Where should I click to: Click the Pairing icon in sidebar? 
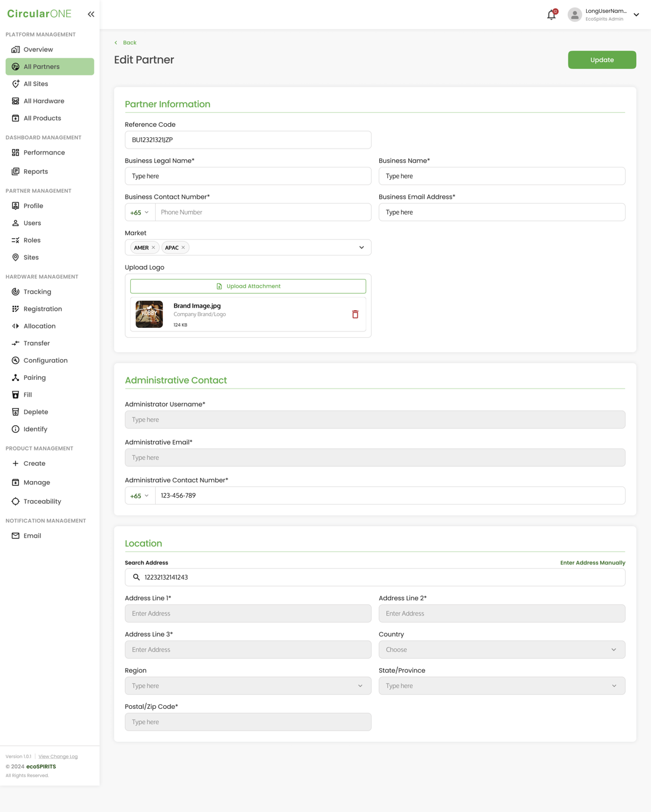15,377
